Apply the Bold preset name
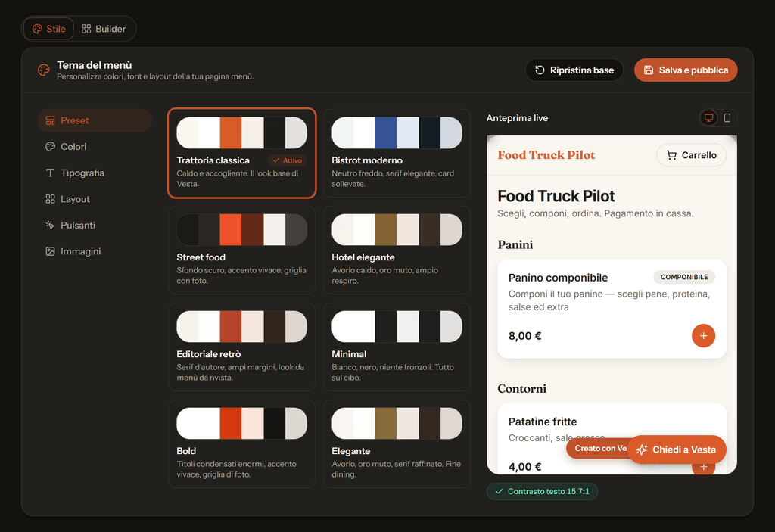The width and height of the screenshot is (775, 532). pyautogui.click(x=186, y=452)
